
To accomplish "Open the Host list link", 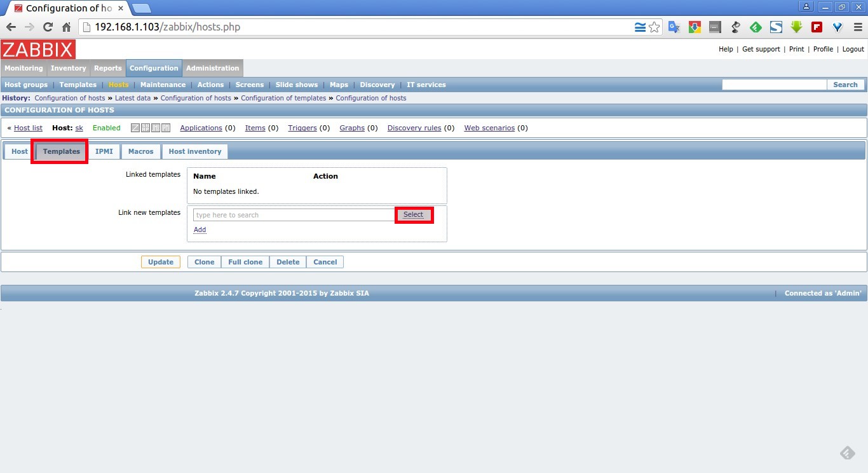I will [28, 128].
